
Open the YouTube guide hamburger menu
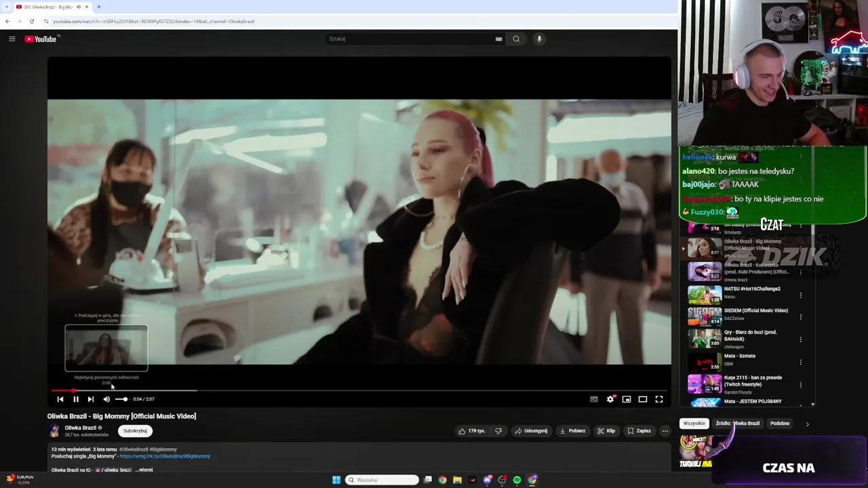(x=12, y=39)
